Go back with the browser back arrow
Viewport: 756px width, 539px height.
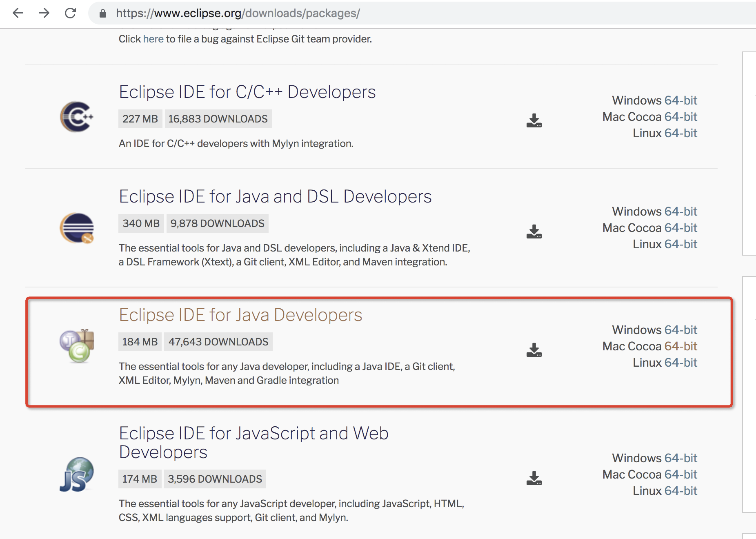[18, 13]
